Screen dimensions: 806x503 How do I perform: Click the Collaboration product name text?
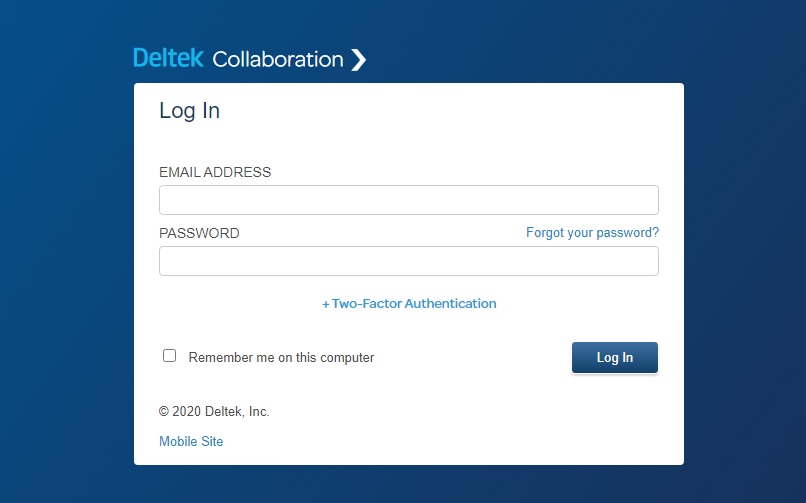pyautogui.click(x=278, y=60)
